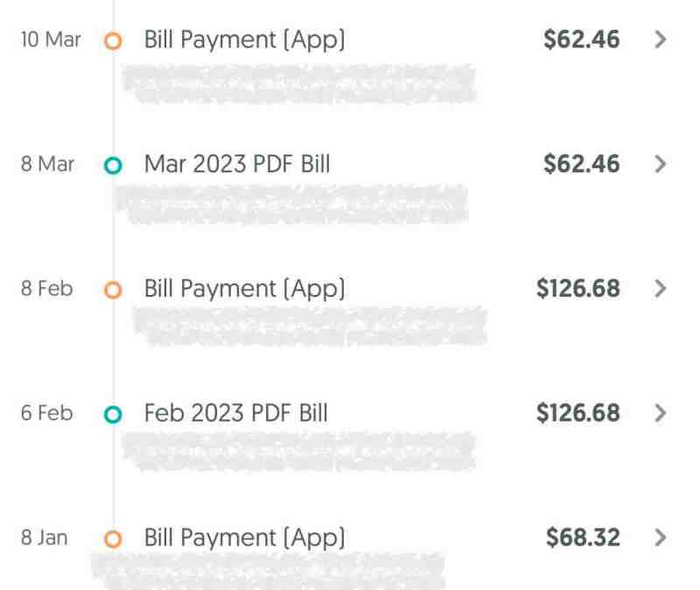Select the 8 Feb Bill Payment (App) entry
700x590 pixels.
pyautogui.click(x=244, y=289)
